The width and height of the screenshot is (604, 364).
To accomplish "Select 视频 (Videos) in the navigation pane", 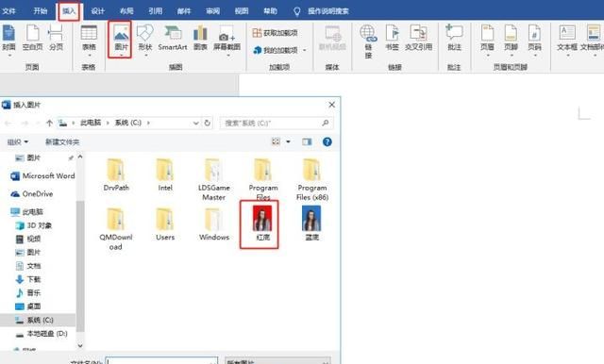I will pos(28,239).
